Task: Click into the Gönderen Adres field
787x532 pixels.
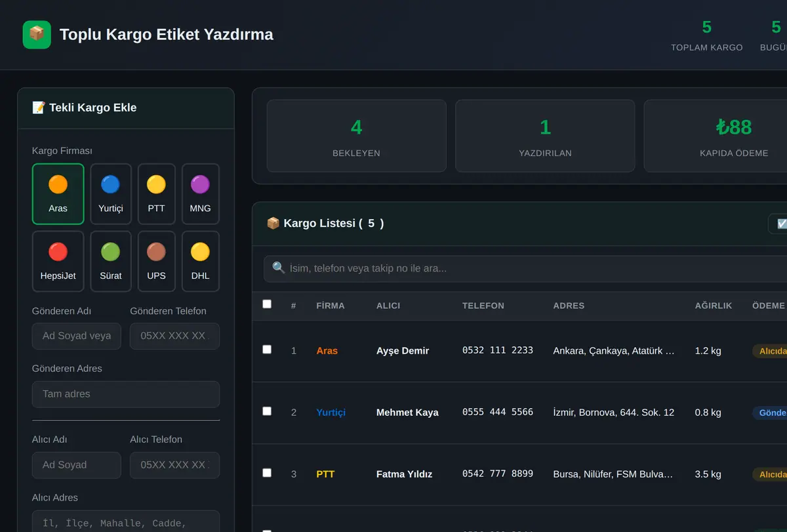Action: [x=126, y=394]
